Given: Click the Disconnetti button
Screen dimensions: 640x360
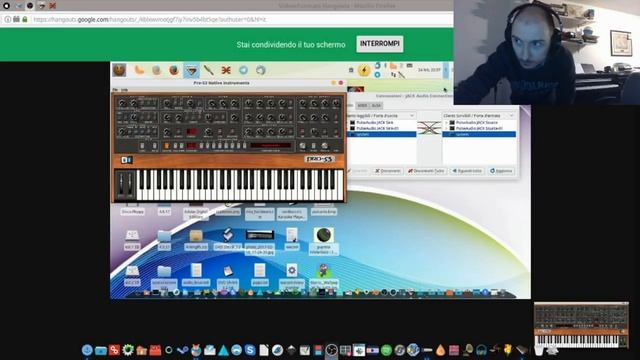Looking at the screenshot, I should (x=388, y=171).
